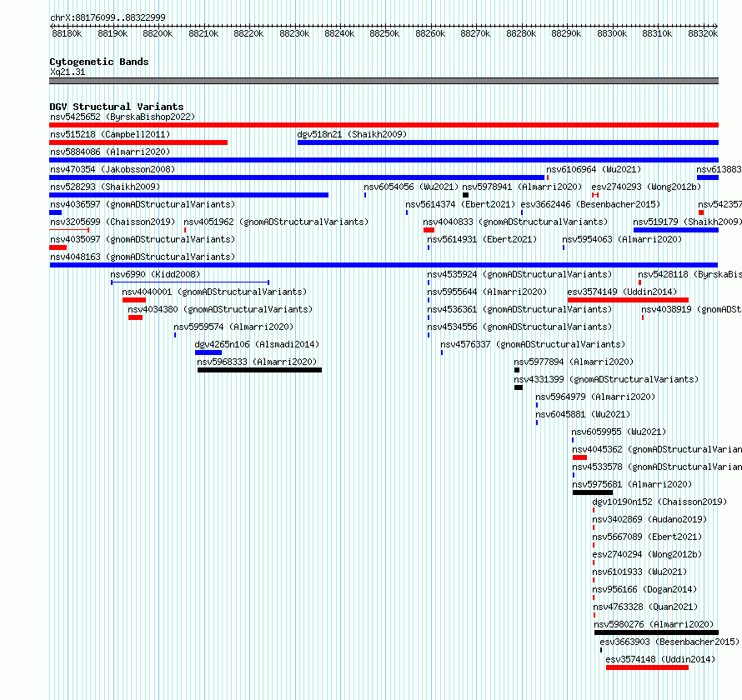Click the nsv4535924 gnomAD variant label
This screenshot has height=700, width=742.
pyautogui.click(x=519, y=274)
